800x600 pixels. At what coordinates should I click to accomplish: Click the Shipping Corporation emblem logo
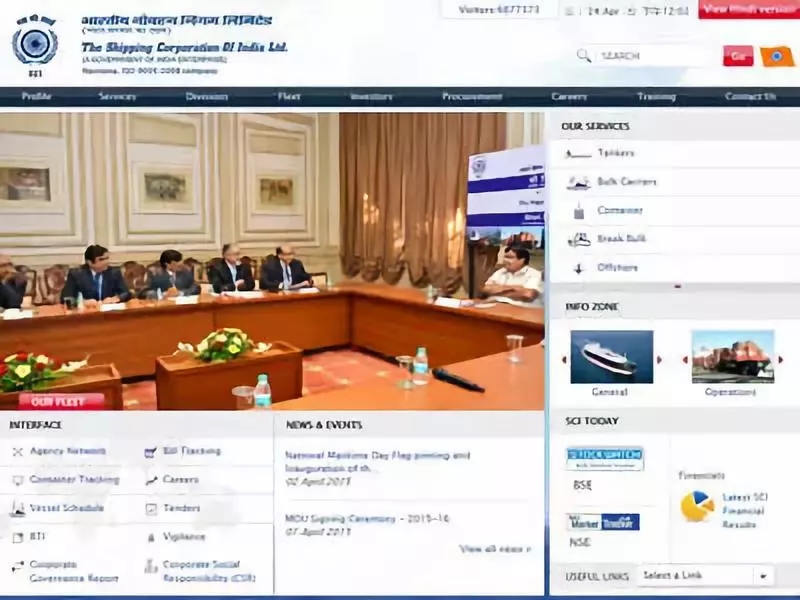35,45
